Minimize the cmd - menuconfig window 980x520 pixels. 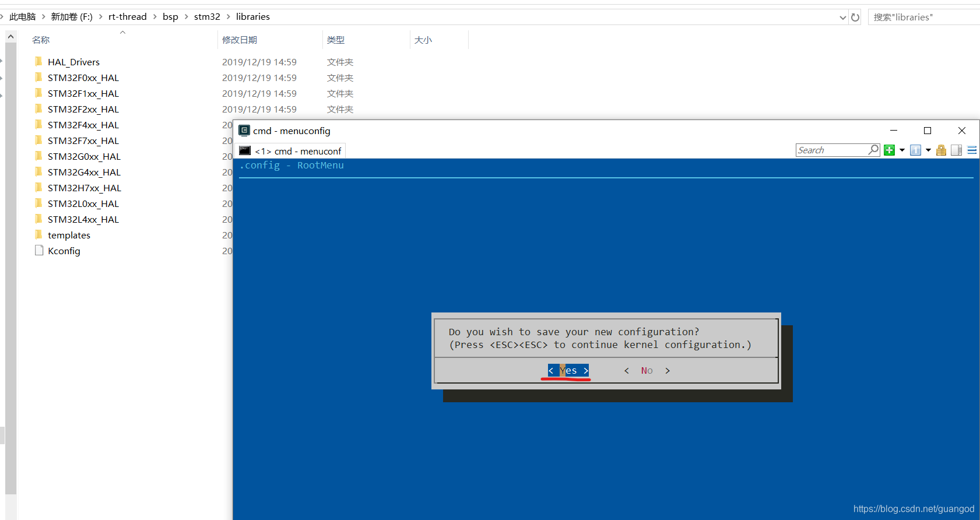click(x=894, y=131)
